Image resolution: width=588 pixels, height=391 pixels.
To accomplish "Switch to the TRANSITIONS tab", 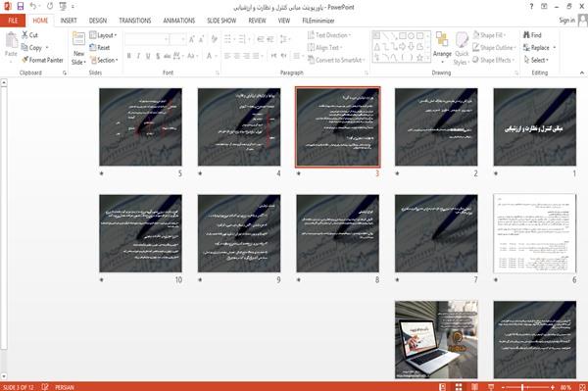I will coord(135,21).
